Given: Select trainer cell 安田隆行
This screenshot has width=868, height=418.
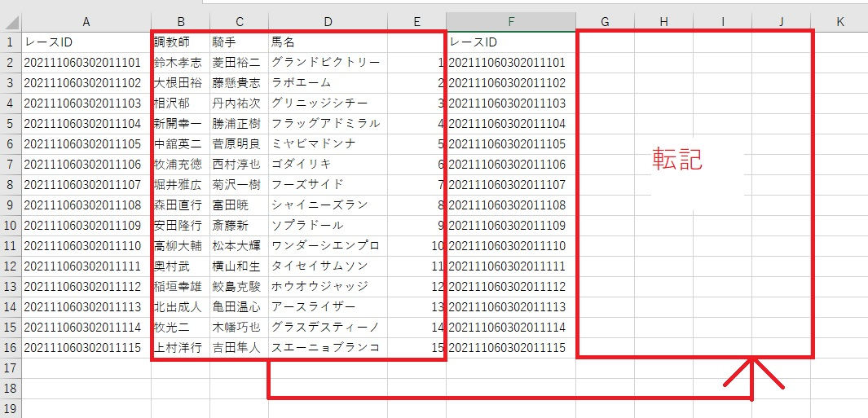Looking at the screenshot, I should point(180,226).
